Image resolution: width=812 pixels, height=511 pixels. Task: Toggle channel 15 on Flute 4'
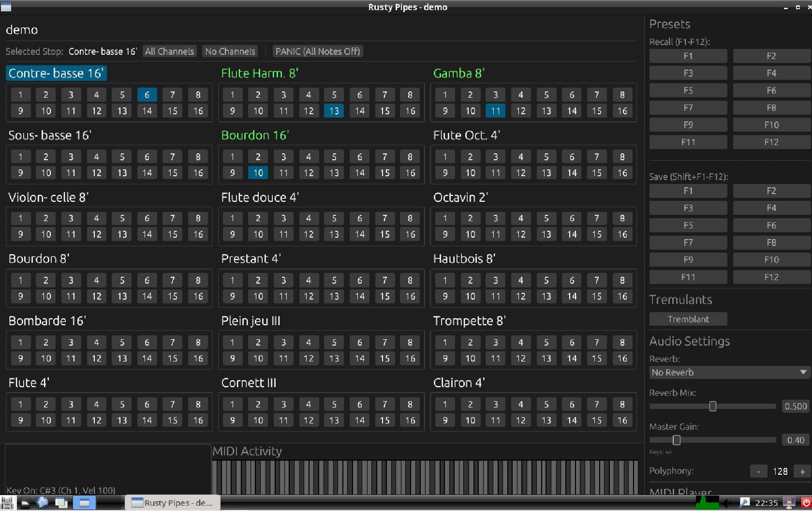tap(173, 421)
